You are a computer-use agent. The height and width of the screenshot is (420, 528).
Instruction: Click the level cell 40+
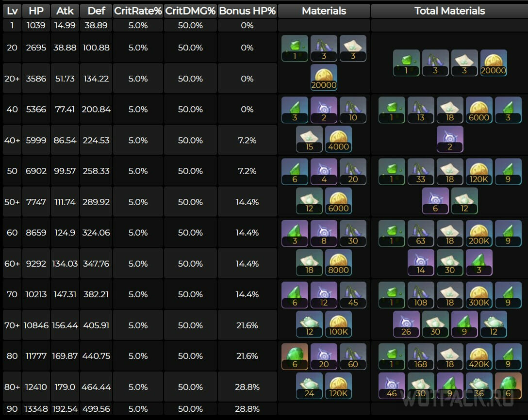pyautogui.click(x=12, y=140)
